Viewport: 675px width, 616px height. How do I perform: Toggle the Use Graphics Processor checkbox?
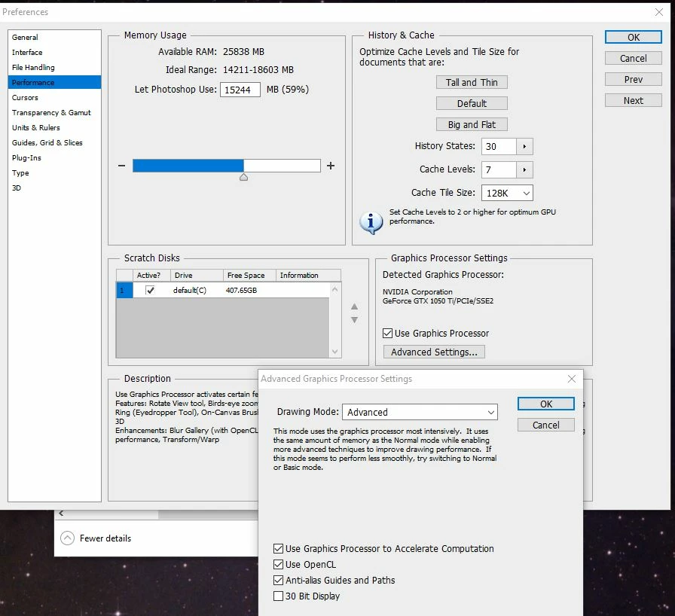[x=387, y=334]
